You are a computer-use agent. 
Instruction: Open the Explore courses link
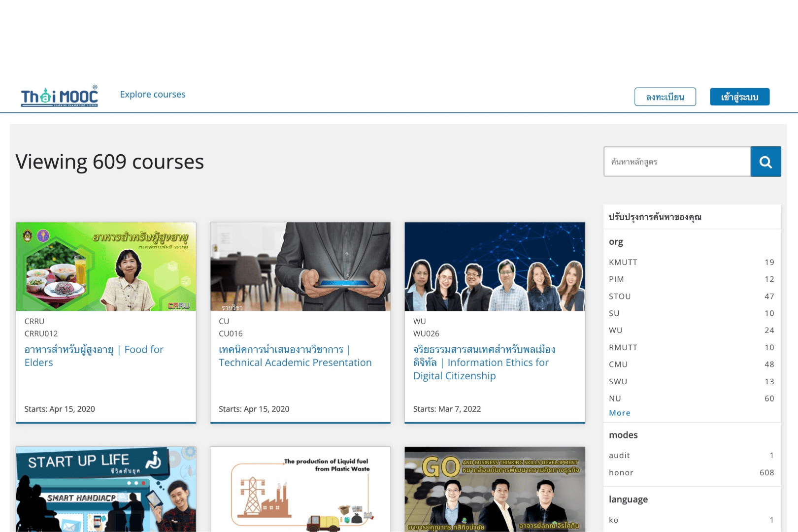click(x=153, y=94)
